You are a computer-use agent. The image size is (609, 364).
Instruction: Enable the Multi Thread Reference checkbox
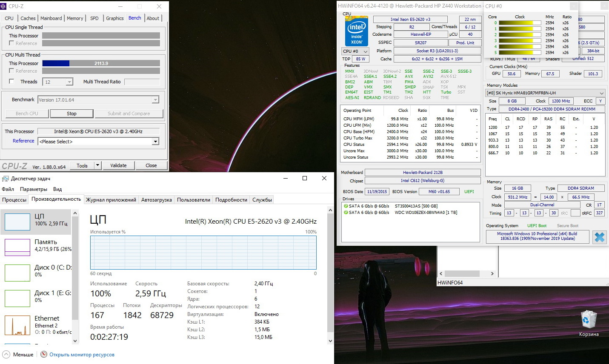pos(11,71)
